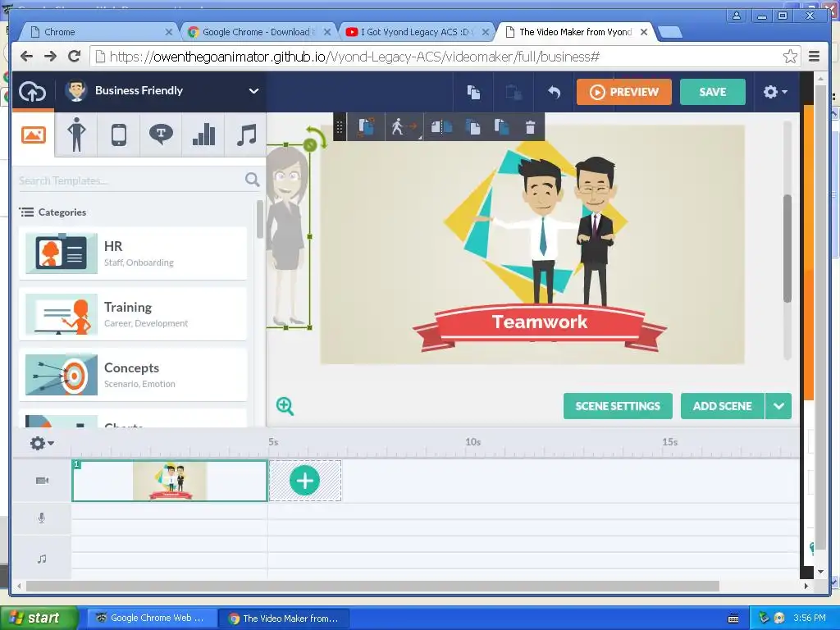
Task: Open the Charts bar graph tab
Action: [x=203, y=135]
